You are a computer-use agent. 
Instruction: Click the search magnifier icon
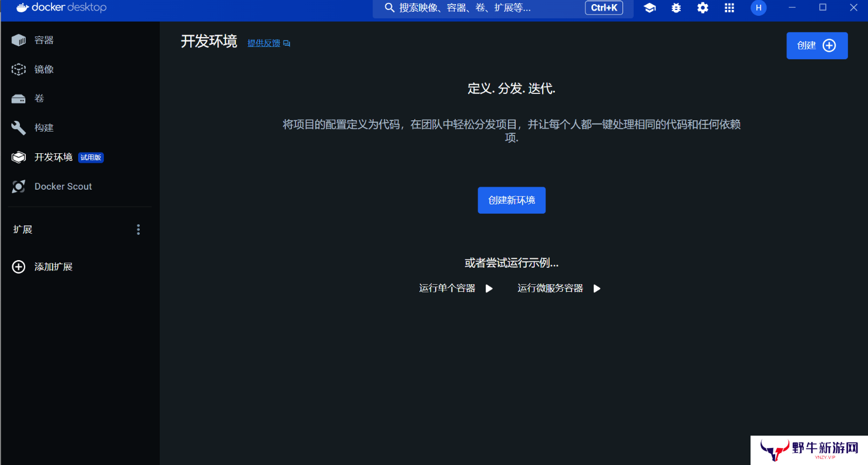point(389,8)
